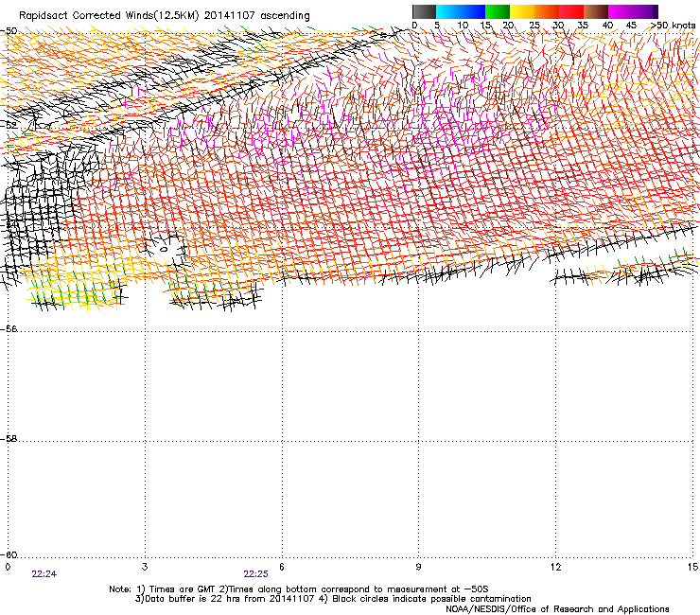Viewport: 700px width, 615px height.
Task: Click the legend tick label '5'
Action: [437, 26]
